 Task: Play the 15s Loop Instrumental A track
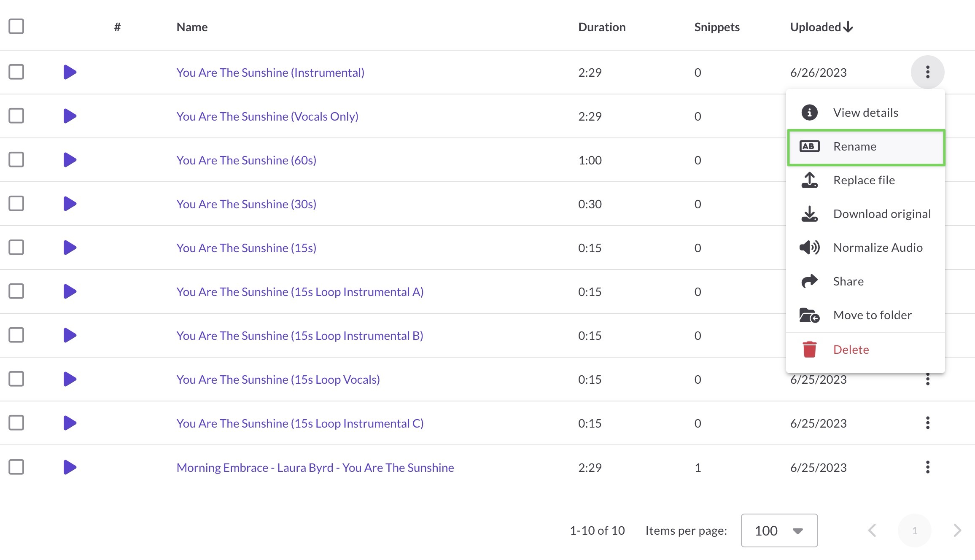pyautogui.click(x=70, y=291)
